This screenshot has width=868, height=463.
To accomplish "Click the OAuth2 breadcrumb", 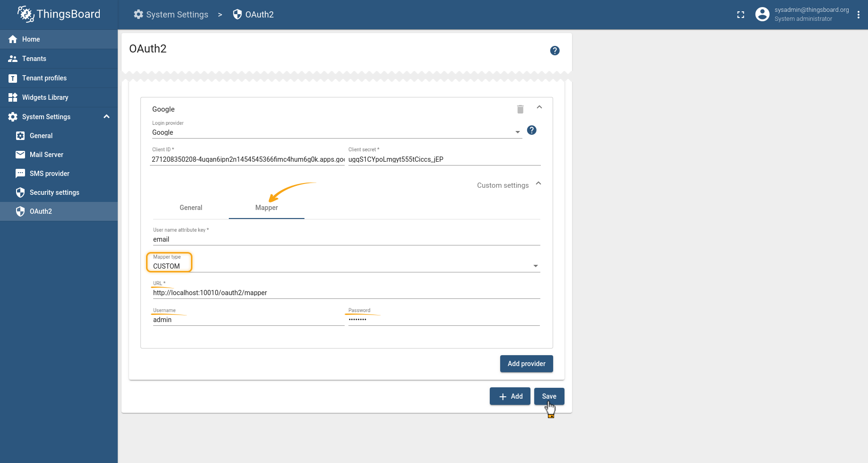I will click(253, 15).
